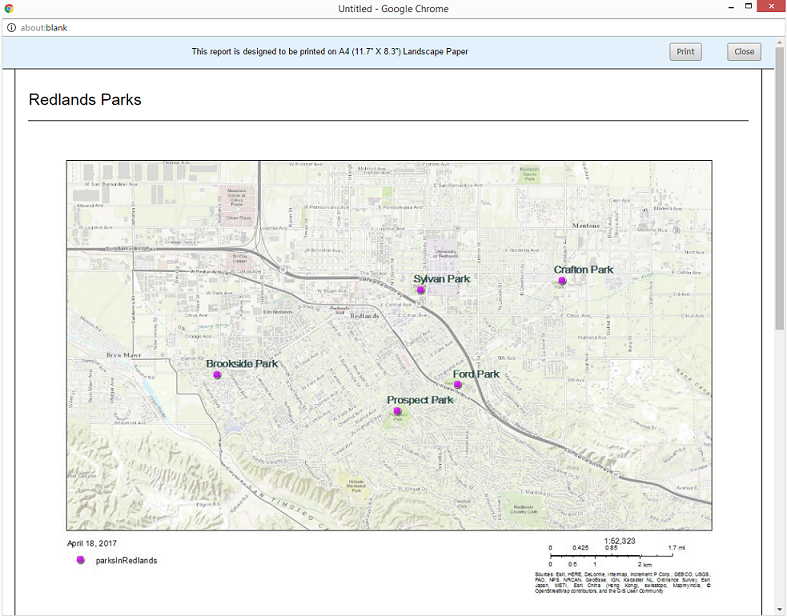
Task: Click the Sylvan Park purple marker
Action: coord(421,290)
